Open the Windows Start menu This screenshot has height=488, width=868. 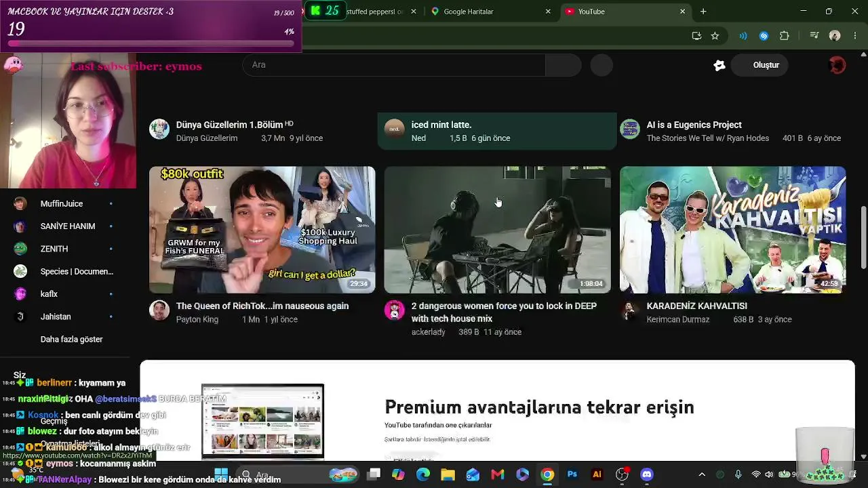pos(221,474)
